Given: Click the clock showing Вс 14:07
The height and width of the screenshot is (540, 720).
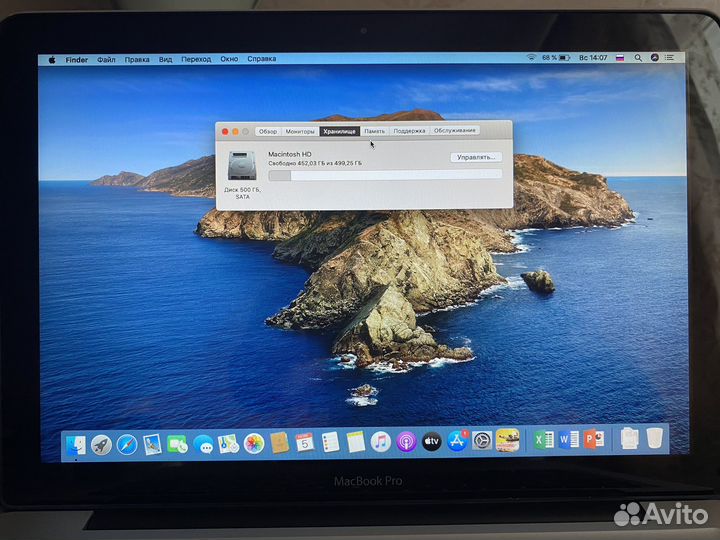Looking at the screenshot, I should [593, 58].
